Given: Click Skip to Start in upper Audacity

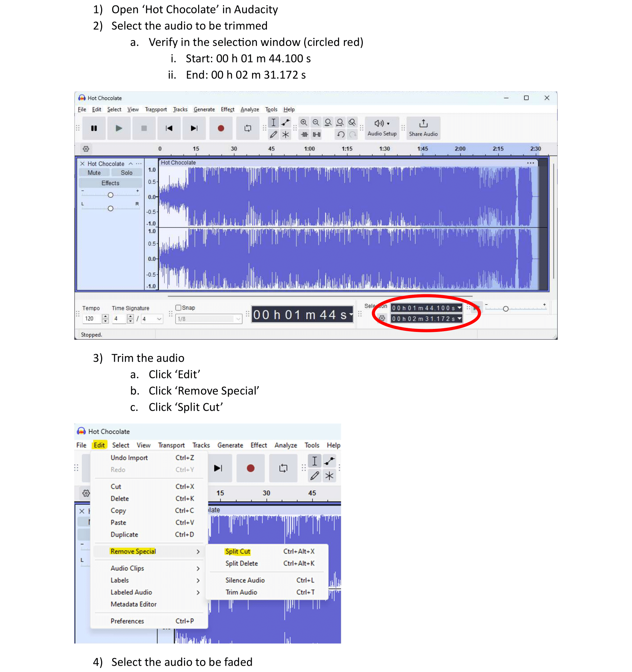Looking at the screenshot, I should point(169,128).
